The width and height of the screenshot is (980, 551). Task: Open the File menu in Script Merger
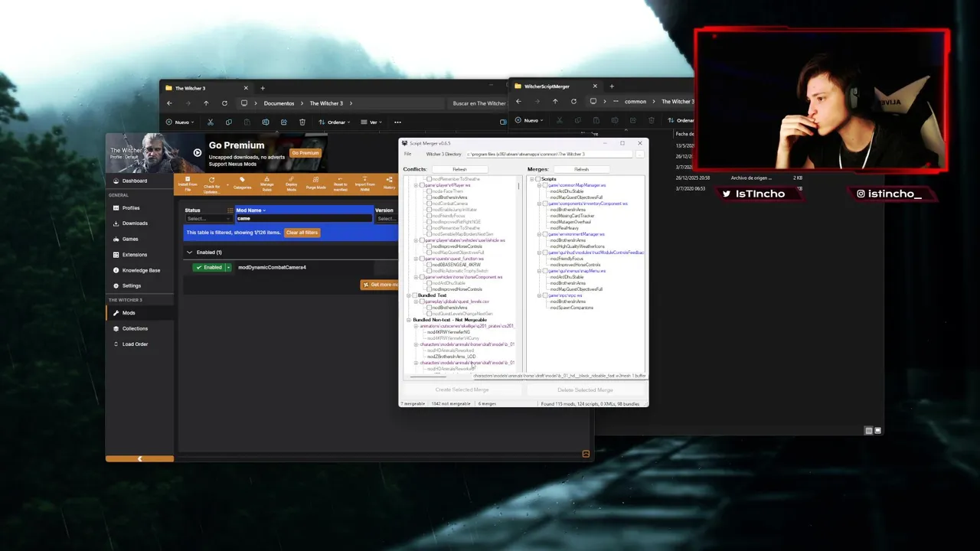coord(408,154)
